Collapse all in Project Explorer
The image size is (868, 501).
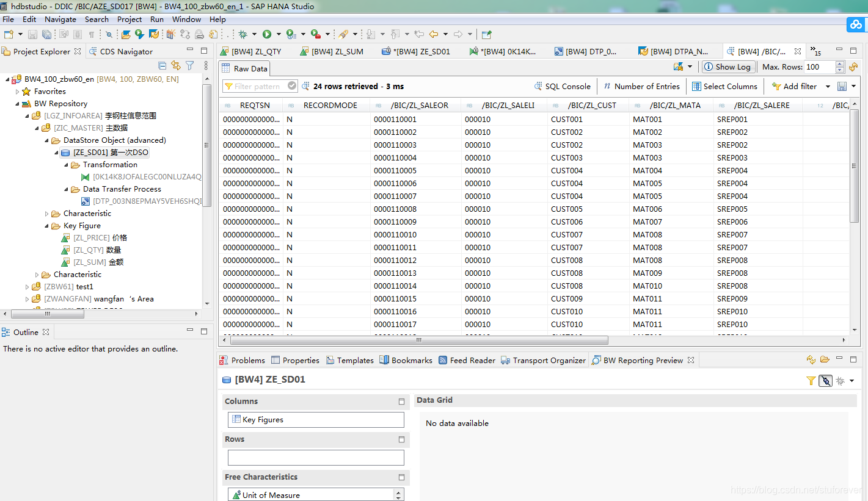[162, 65]
